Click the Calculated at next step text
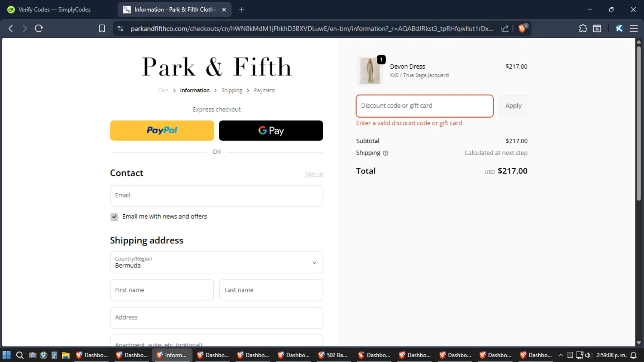 [496, 153]
